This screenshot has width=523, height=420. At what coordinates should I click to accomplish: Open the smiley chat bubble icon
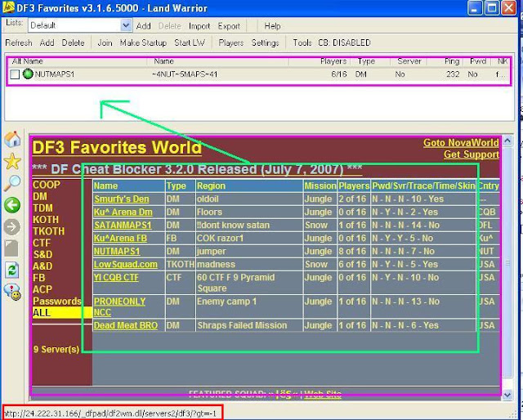point(12,292)
